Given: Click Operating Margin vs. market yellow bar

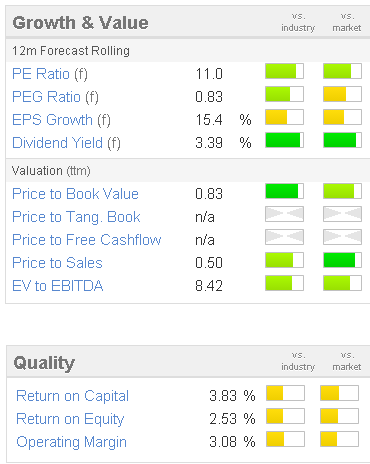Looking at the screenshot, I should (340, 439).
